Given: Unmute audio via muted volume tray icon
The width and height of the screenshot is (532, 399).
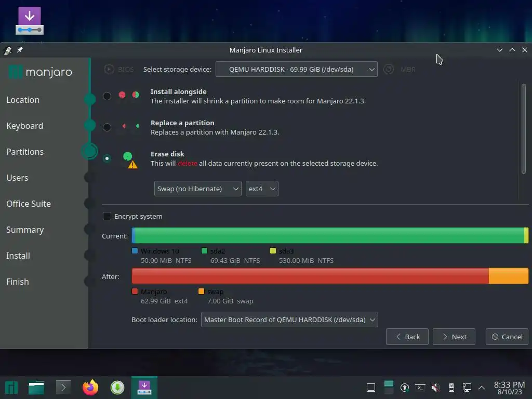Looking at the screenshot, I should [436, 388].
